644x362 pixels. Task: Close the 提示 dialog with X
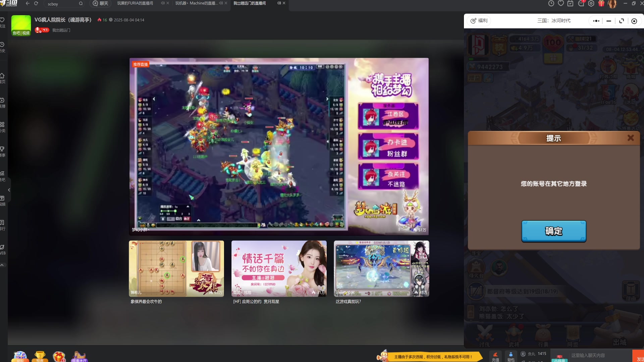pyautogui.click(x=631, y=138)
